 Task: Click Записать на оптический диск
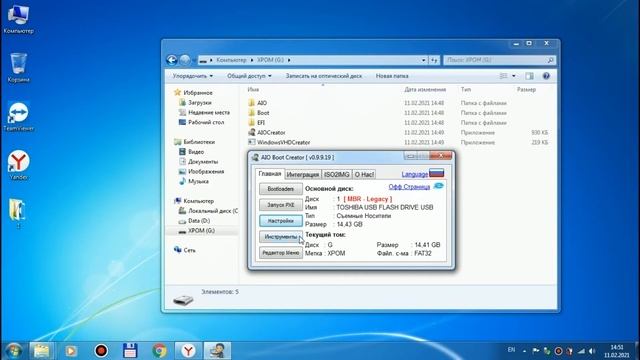pyautogui.click(x=324, y=76)
